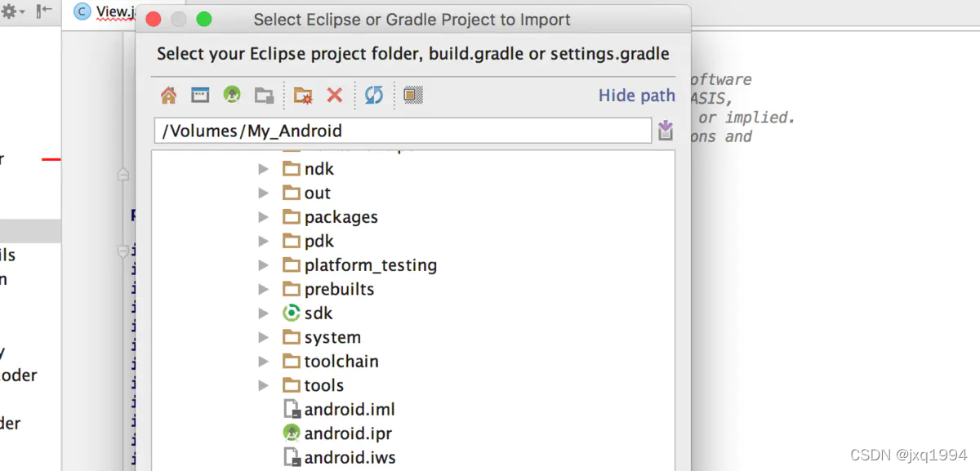Expand the out folder
Viewport: 980px width, 471px height.
coord(263,193)
